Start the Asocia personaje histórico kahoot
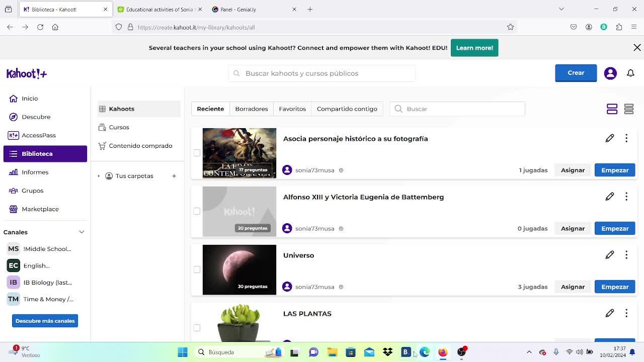The height and width of the screenshot is (362, 644). point(615,170)
